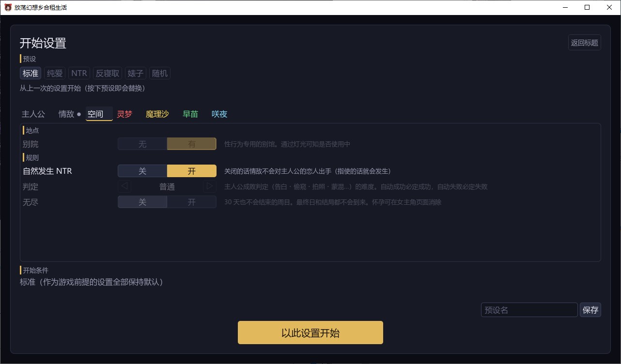621x364 pixels.
Task: Turn 自然发生 NTR to 关
Action: pos(142,171)
